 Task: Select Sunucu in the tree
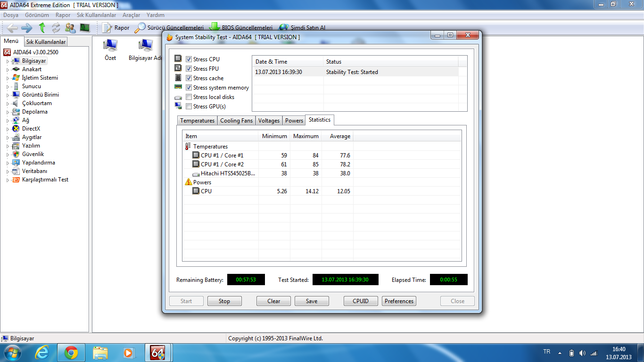point(32,86)
